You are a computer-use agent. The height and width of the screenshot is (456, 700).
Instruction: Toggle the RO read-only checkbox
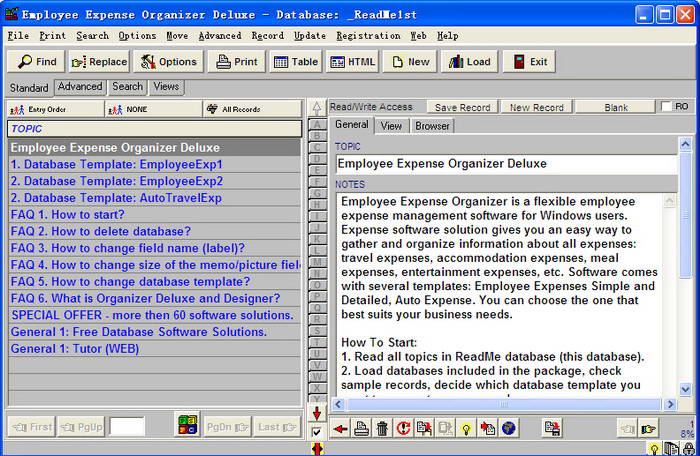(666, 106)
